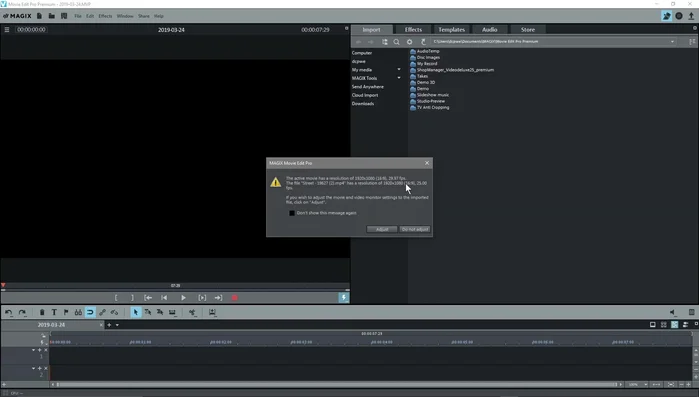Open the AudioTemp folder
This screenshot has width=699, height=397.
pyautogui.click(x=424, y=51)
